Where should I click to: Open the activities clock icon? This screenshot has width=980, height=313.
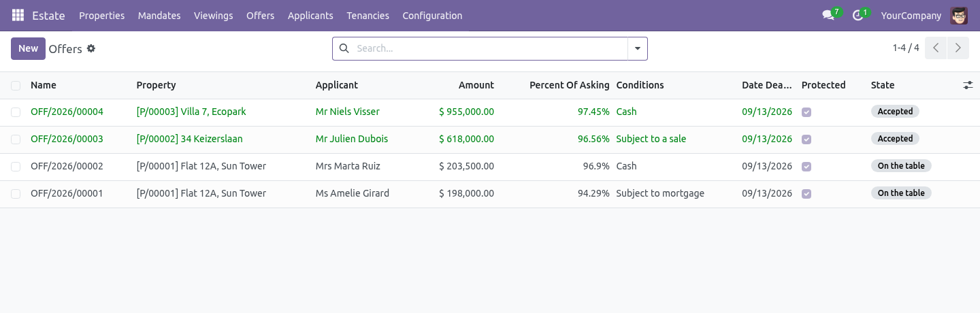click(857, 15)
